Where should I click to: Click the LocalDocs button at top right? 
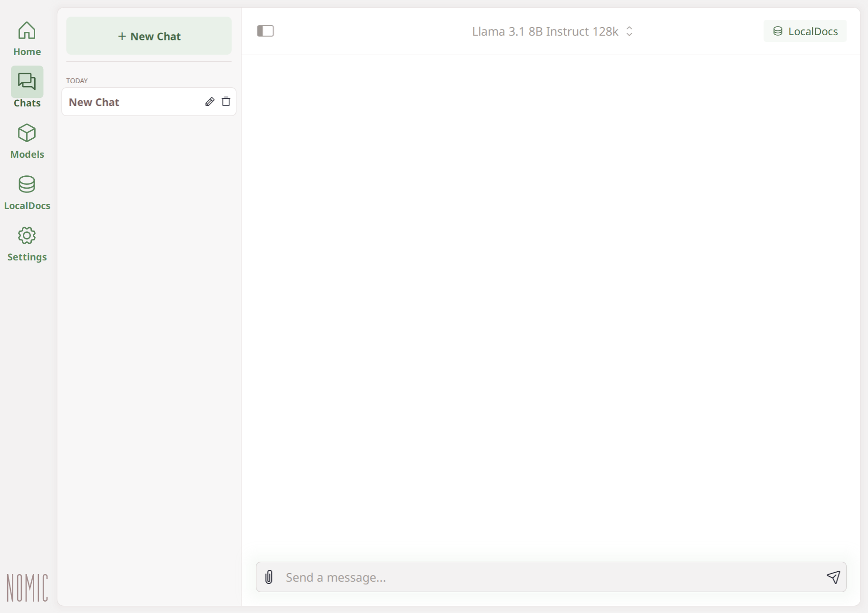(805, 31)
